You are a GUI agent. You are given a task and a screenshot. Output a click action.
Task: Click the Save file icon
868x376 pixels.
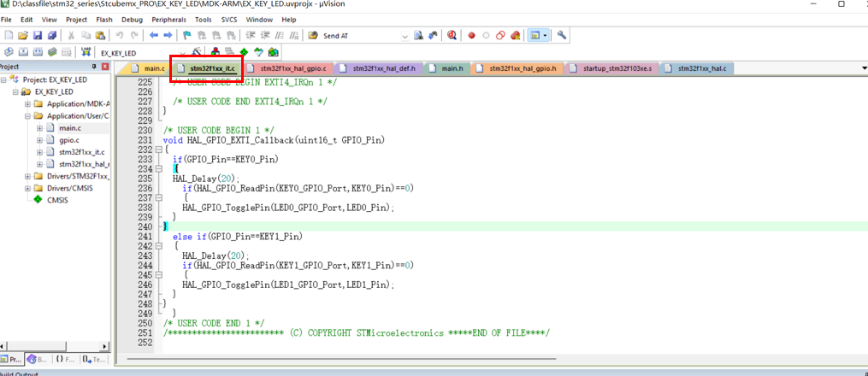pos(38,35)
